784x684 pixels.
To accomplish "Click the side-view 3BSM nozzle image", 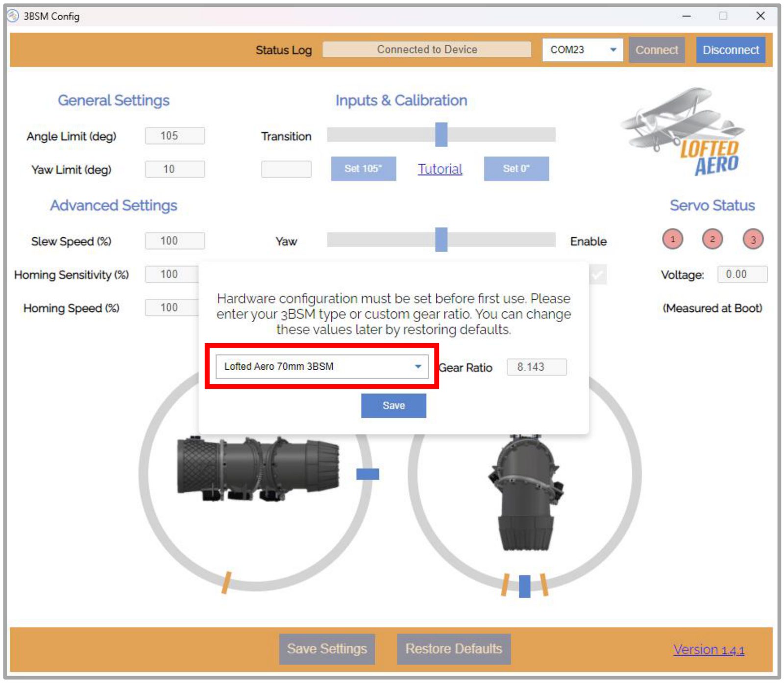I will pyautogui.click(x=258, y=469).
